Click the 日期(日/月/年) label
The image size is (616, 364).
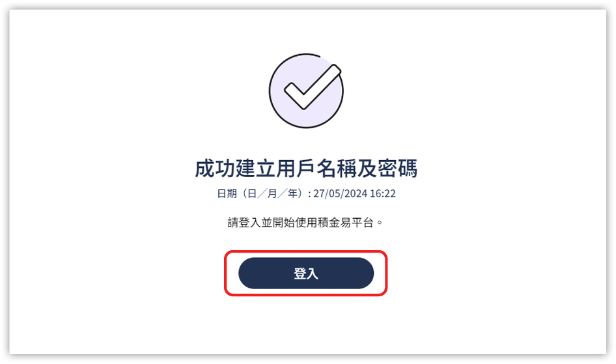pos(261,193)
